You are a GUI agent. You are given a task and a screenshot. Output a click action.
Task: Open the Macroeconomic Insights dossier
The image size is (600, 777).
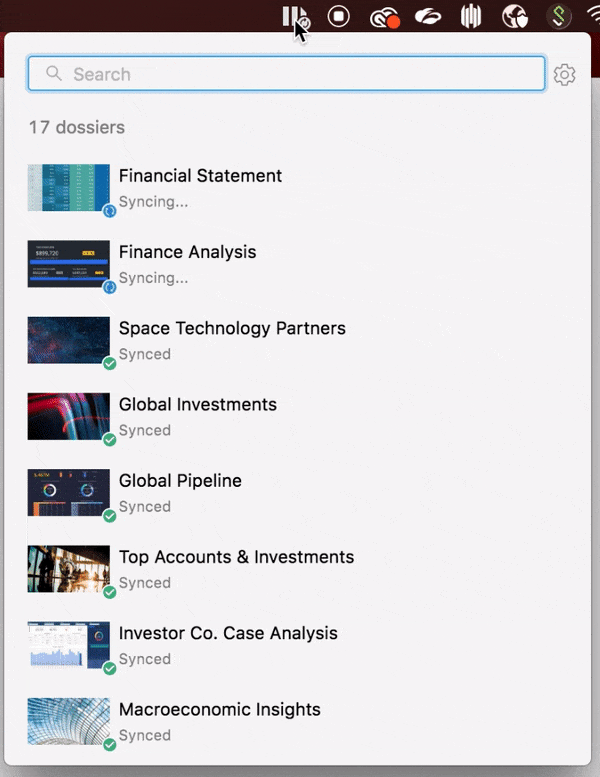(x=219, y=710)
